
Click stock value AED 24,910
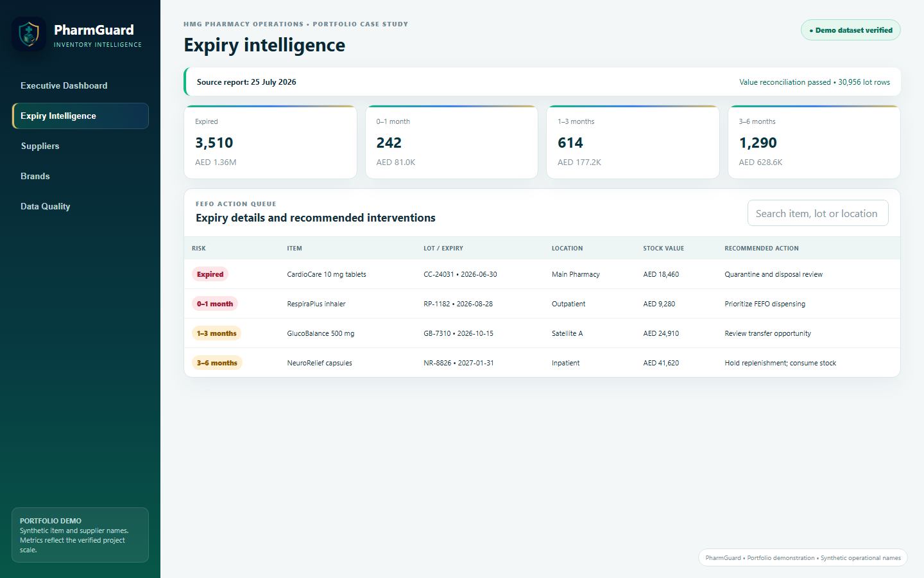click(x=661, y=333)
